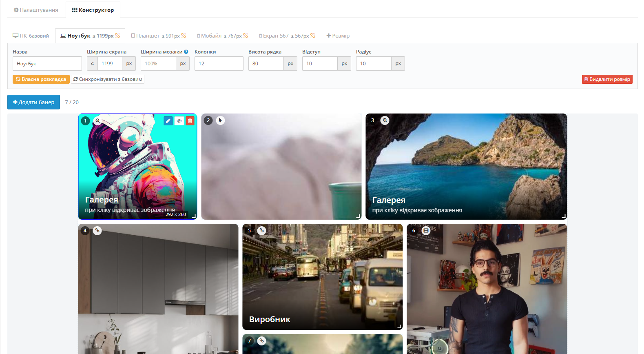The height and width of the screenshot is (354, 644).
Task: Click number badge 1 on astronaut banner
Action: click(85, 121)
